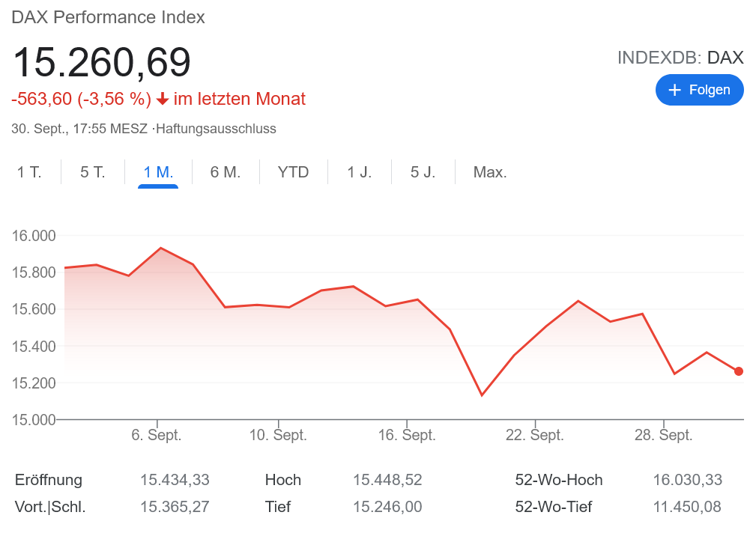Show the 6 M. chart period
Image resolution: width=756 pixels, height=536 pixels.
[x=226, y=172]
